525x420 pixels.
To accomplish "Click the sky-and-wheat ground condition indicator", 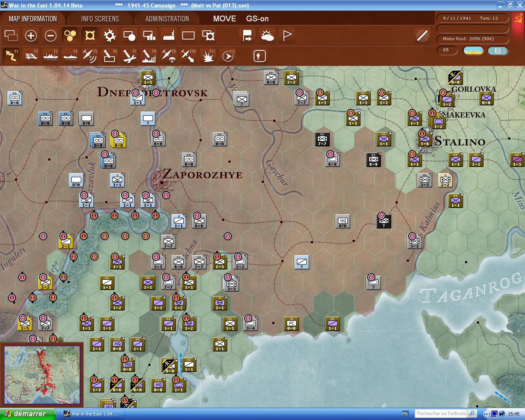I will (473, 50).
